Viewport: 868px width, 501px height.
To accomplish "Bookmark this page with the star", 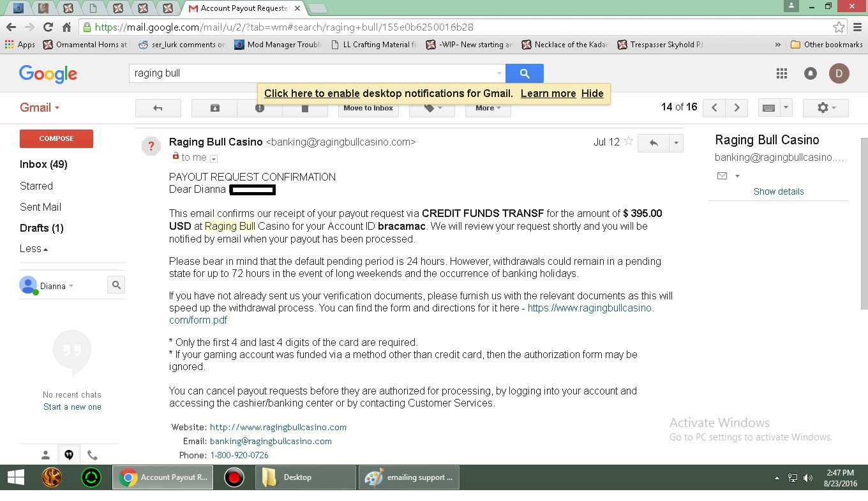I will click(x=839, y=27).
